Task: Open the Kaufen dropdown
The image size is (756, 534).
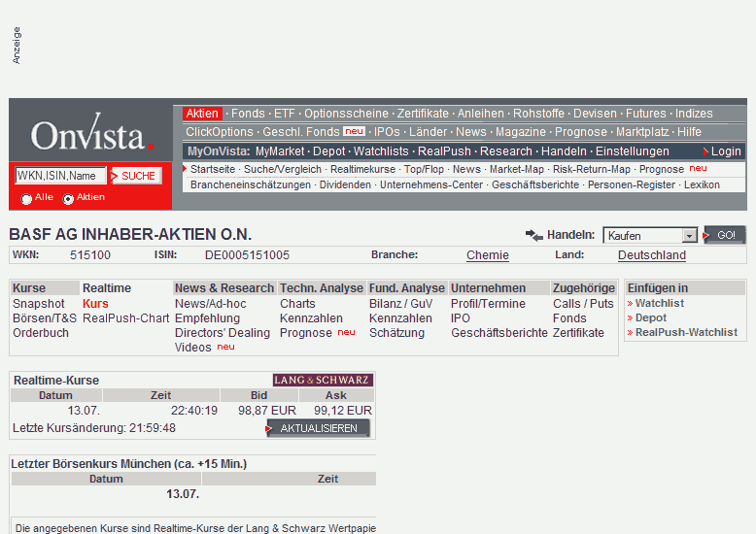Action: pos(650,235)
